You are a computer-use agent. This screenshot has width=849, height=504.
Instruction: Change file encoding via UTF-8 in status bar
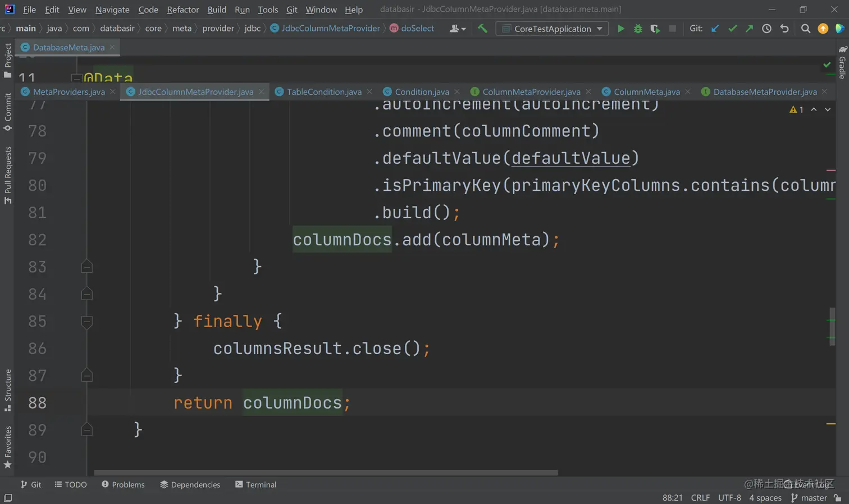click(x=729, y=498)
